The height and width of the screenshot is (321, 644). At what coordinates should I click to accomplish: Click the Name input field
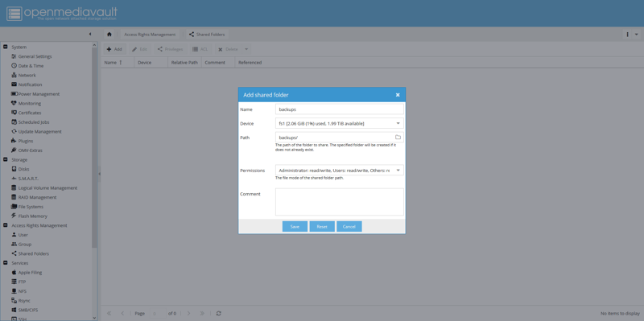click(339, 109)
